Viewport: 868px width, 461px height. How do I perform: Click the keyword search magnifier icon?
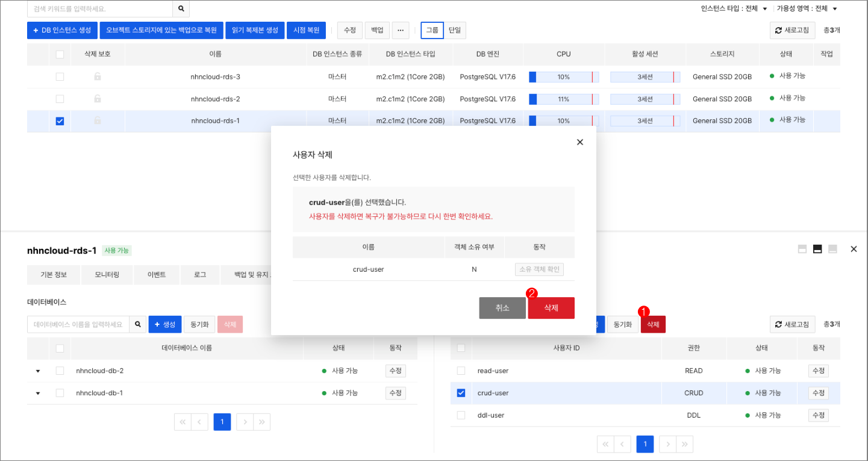pos(180,10)
